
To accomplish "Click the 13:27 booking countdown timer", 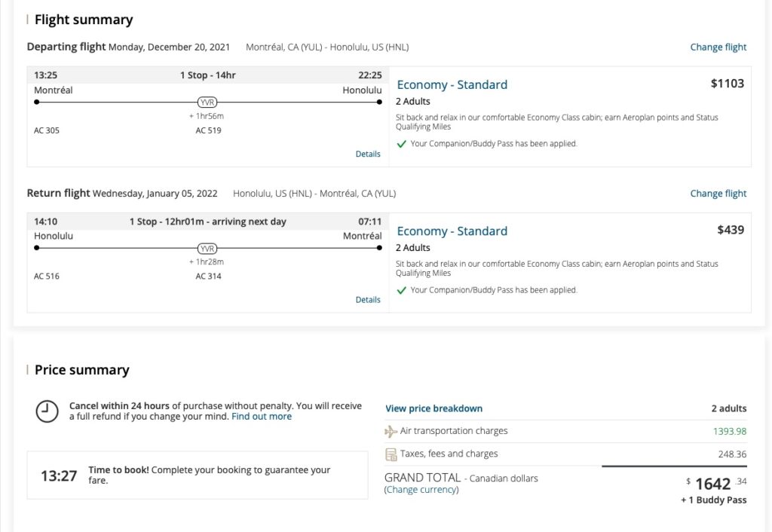I will [59, 476].
